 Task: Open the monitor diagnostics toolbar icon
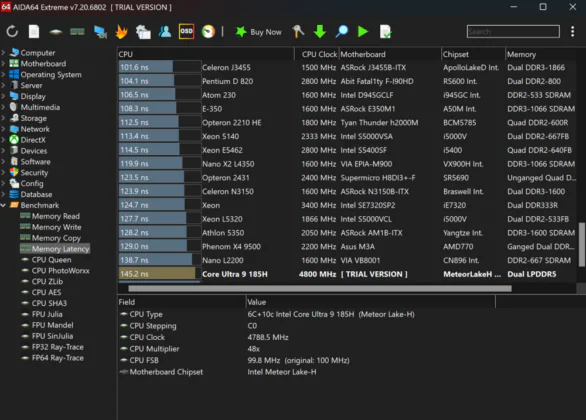[100, 32]
